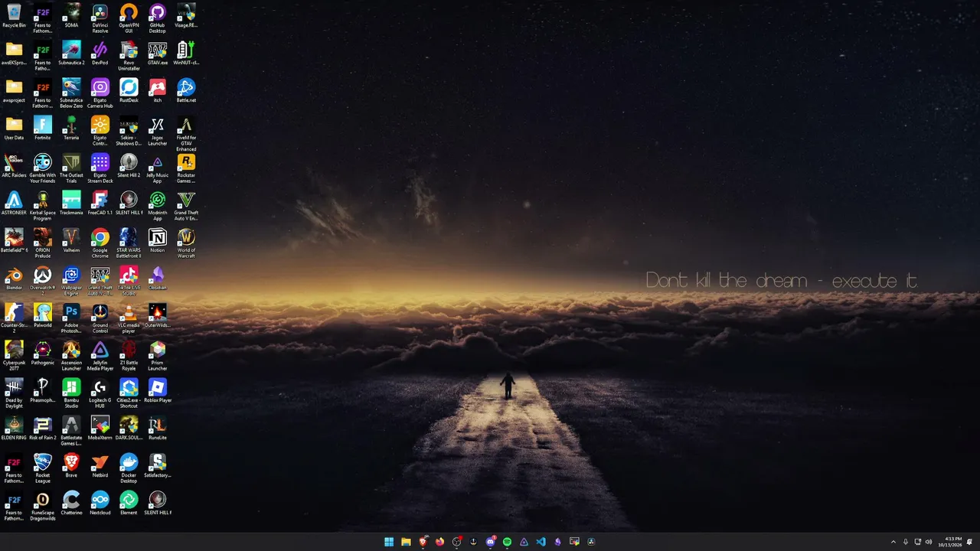Select the ELDEN RING desktop icon

point(14,429)
